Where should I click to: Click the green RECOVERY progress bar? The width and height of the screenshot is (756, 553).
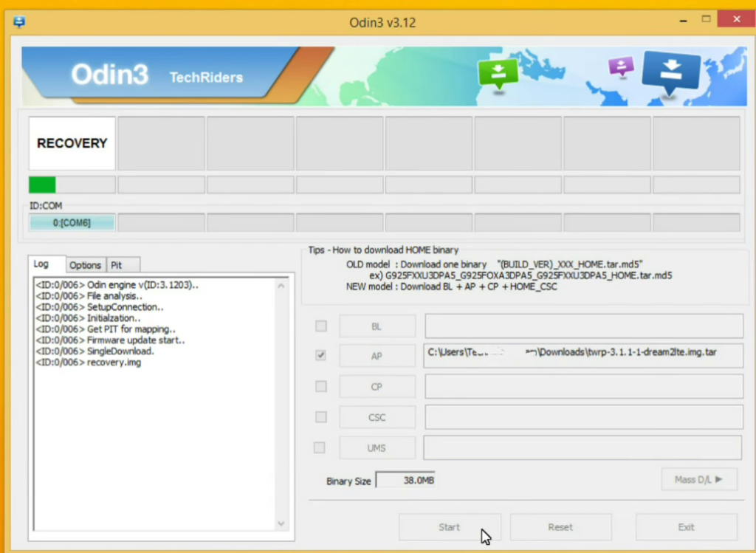(x=72, y=185)
